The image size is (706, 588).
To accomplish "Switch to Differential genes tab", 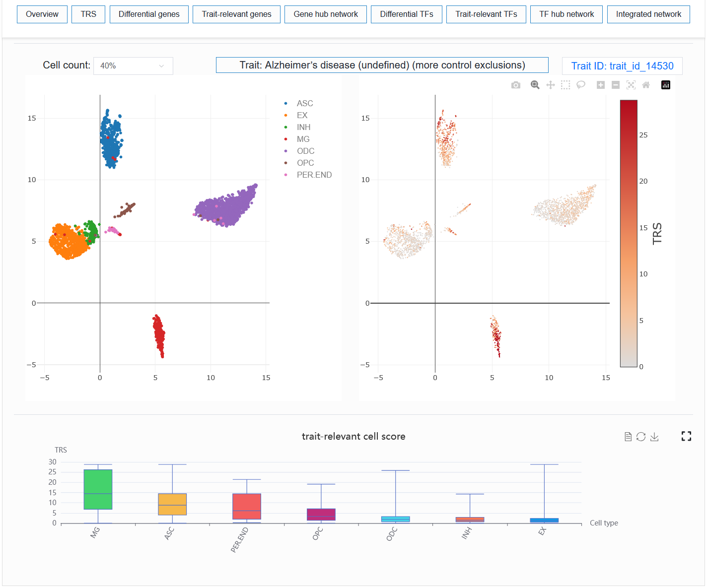I will pyautogui.click(x=149, y=14).
